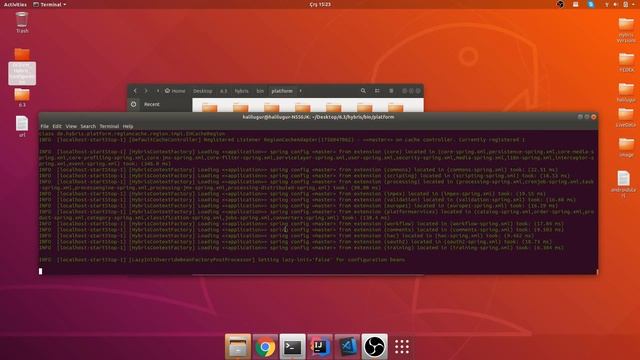The height and width of the screenshot is (360, 640).
Task: Open the Trash icon on the desktop
Action: (x=22, y=22)
